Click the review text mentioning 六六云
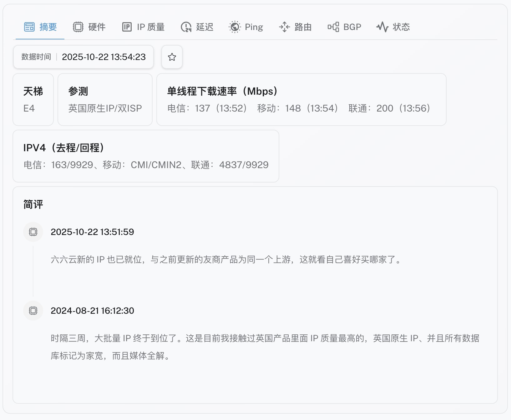 (x=226, y=260)
